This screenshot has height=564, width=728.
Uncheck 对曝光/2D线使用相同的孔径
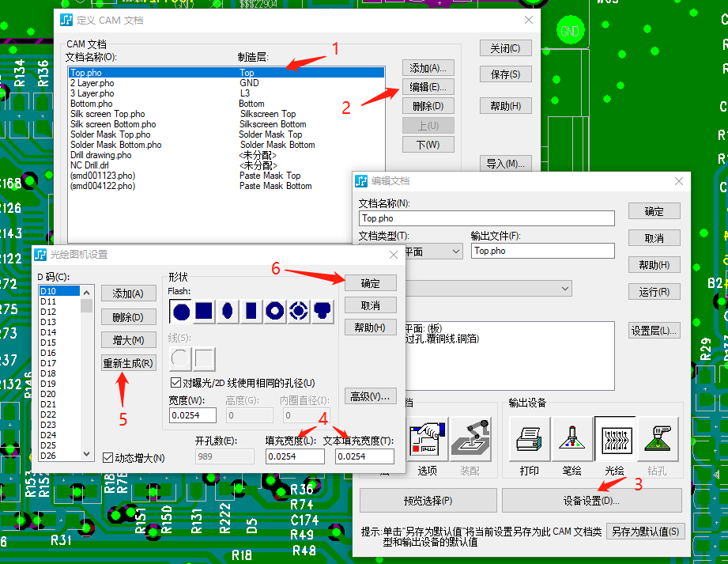pos(177,381)
